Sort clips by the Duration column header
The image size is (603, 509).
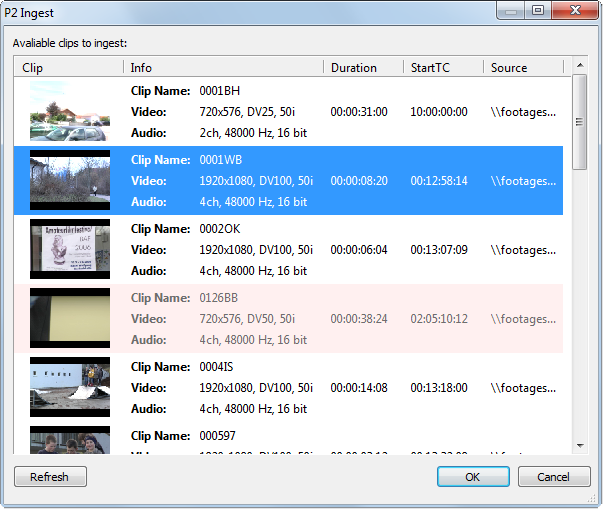[363, 67]
